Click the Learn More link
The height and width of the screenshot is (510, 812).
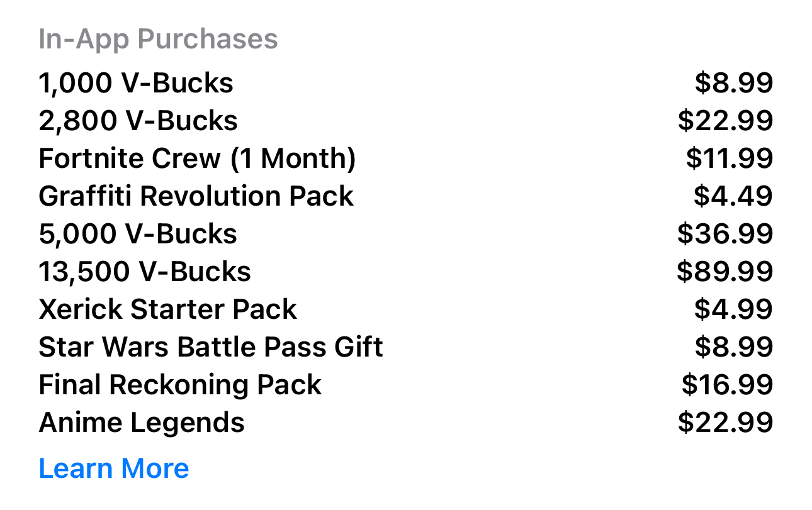(x=114, y=468)
